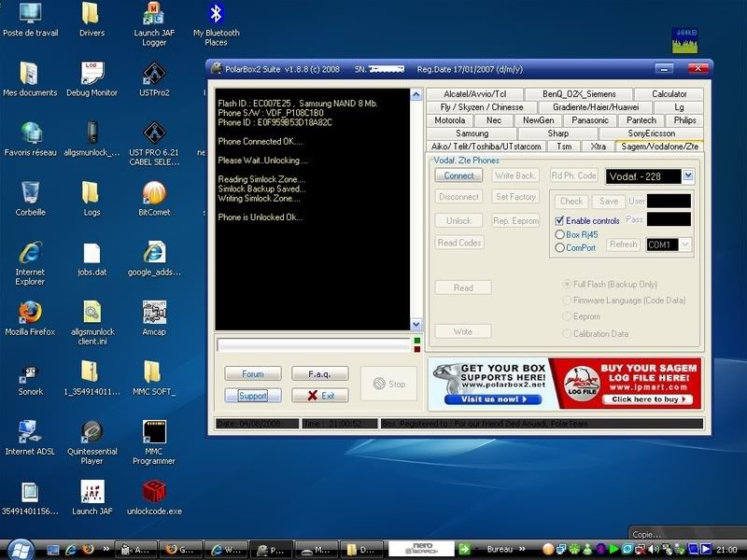Click the Unlock button
The image size is (747, 560).
(x=458, y=220)
